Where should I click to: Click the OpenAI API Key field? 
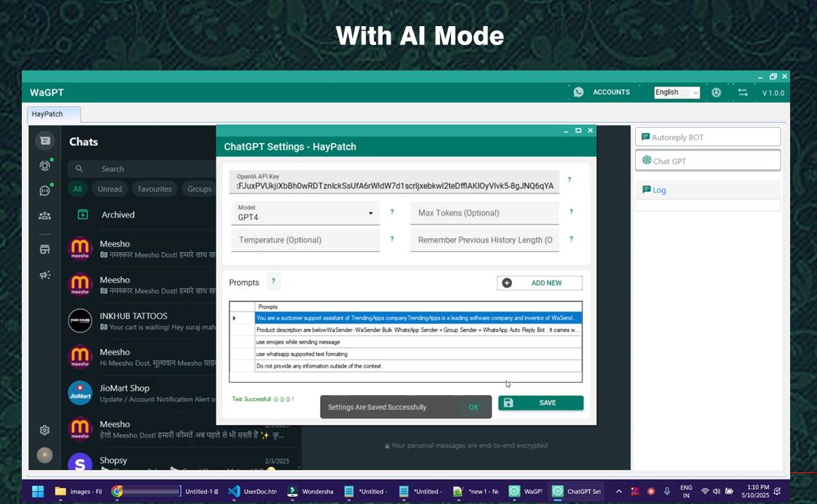[394, 182]
